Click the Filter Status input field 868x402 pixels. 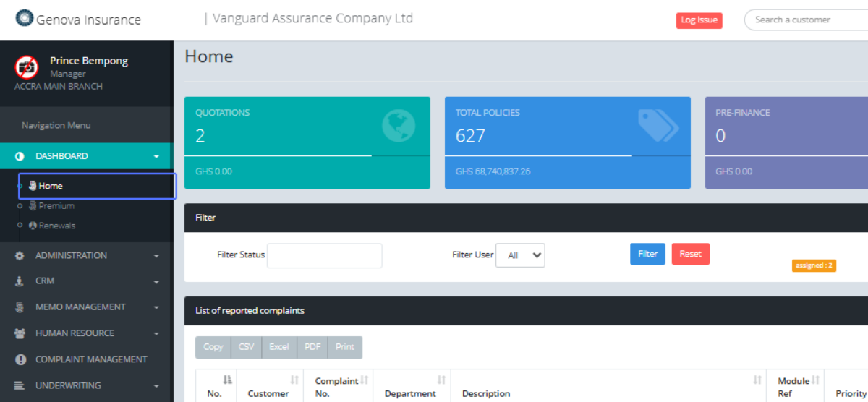point(324,256)
